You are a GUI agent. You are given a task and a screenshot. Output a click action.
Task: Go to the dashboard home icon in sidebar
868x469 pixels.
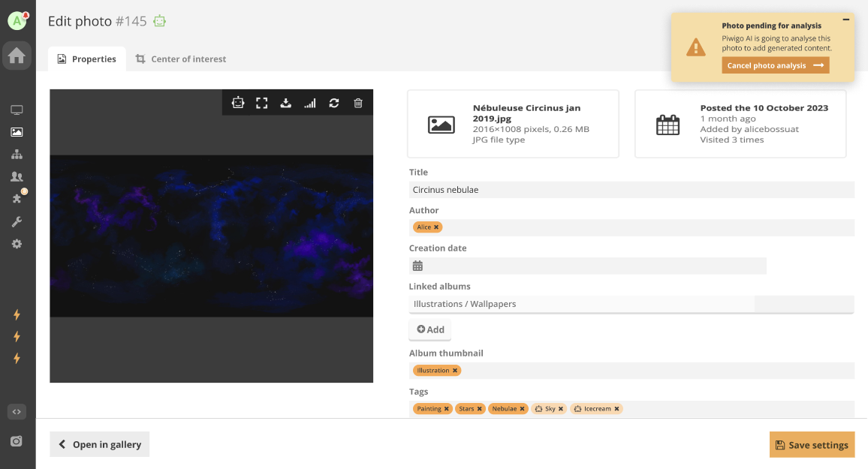[x=17, y=56]
